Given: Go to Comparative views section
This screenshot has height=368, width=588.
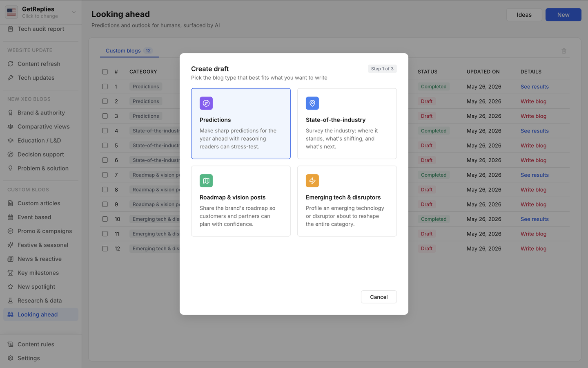Looking at the screenshot, I should tap(41, 127).
